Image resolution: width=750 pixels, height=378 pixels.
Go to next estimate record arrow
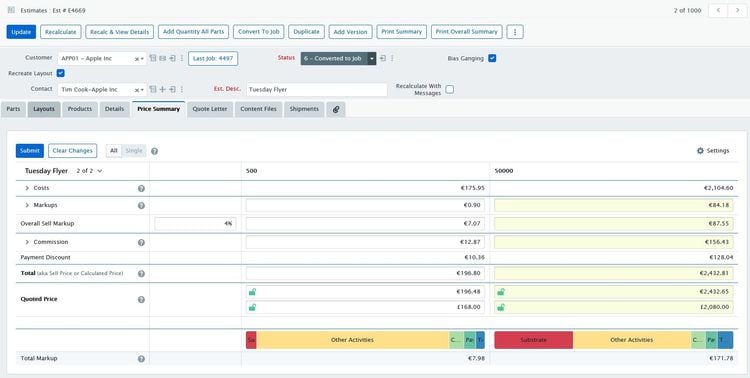click(737, 11)
